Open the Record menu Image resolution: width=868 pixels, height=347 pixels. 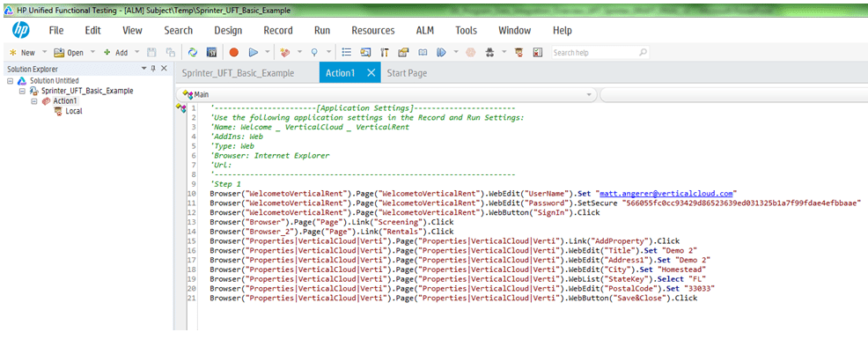278,31
